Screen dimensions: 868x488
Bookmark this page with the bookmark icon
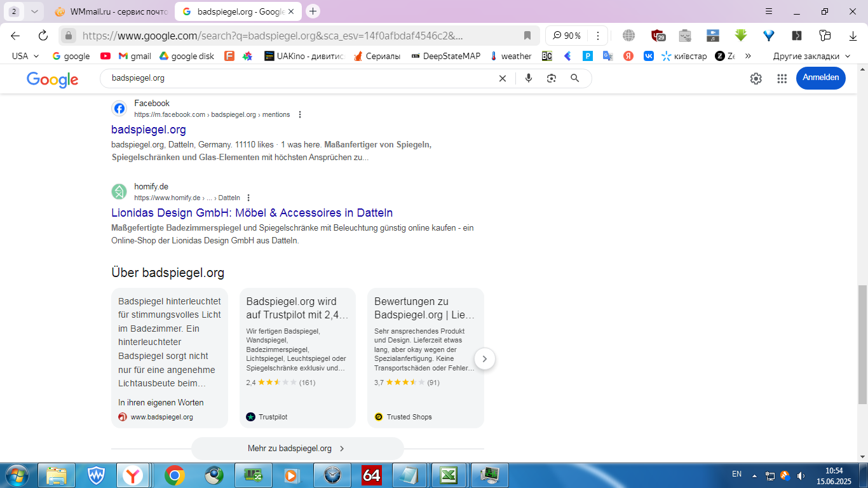pyautogui.click(x=527, y=36)
